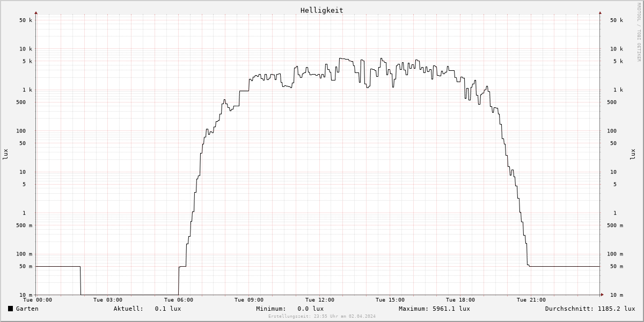Click the chart title Helligkeit
This screenshot has height=322, width=644.
coord(321,10)
